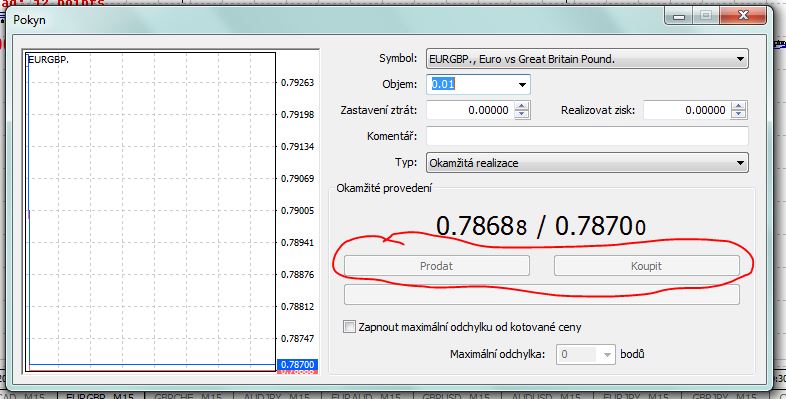
Task: Click into the Zastavení ztrát value field
Action: [470, 110]
